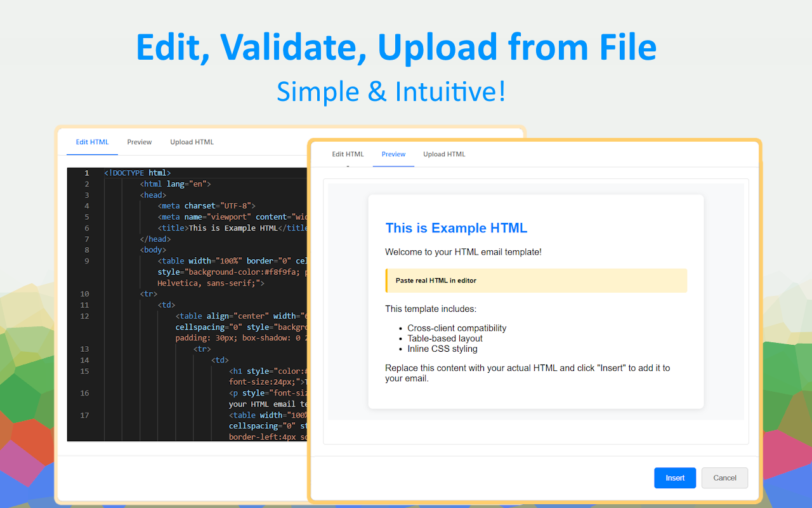Click the '<html lang="en">' code line
This screenshot has width=812, height=508.
[176, 184]
